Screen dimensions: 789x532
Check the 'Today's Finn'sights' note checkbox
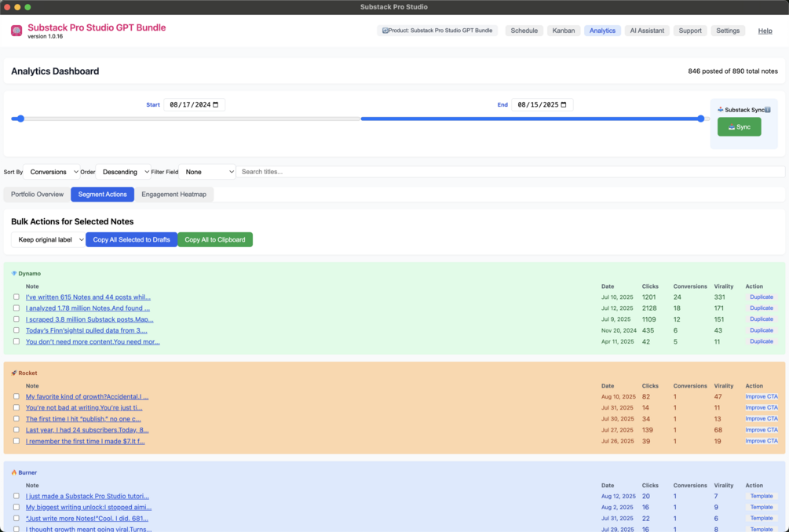16,330
